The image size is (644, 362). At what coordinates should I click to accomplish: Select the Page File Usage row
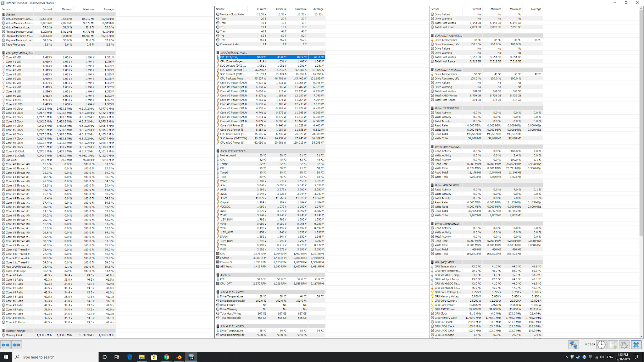(58, 45)
